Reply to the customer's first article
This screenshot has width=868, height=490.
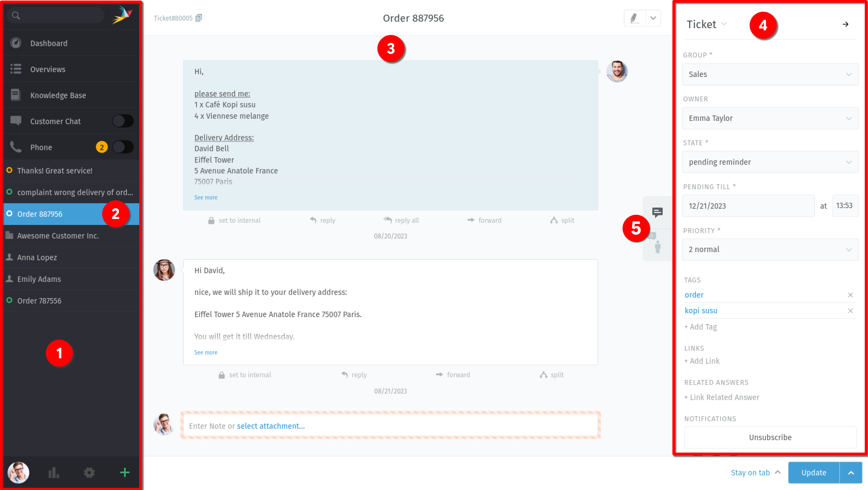(x=323, y=220)
